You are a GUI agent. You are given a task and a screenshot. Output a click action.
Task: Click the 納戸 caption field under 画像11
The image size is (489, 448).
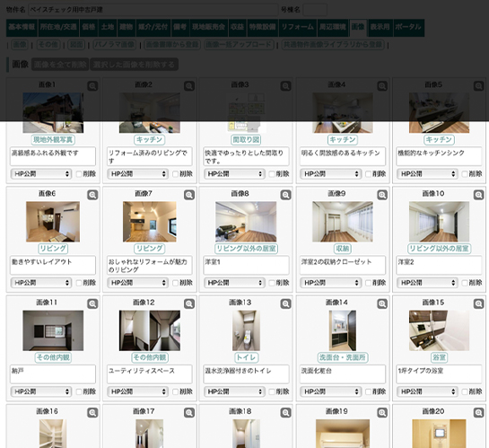[x=53, y=374]
